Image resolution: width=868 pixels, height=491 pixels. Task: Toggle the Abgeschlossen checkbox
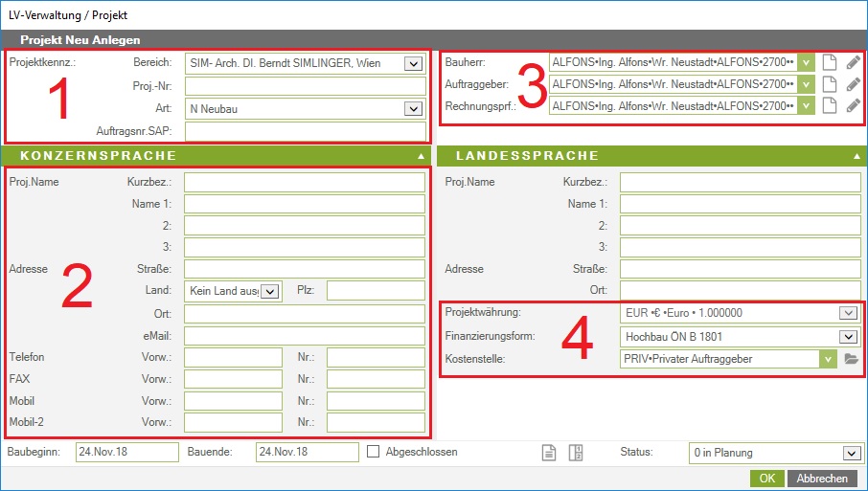click(x=374, y=452)
